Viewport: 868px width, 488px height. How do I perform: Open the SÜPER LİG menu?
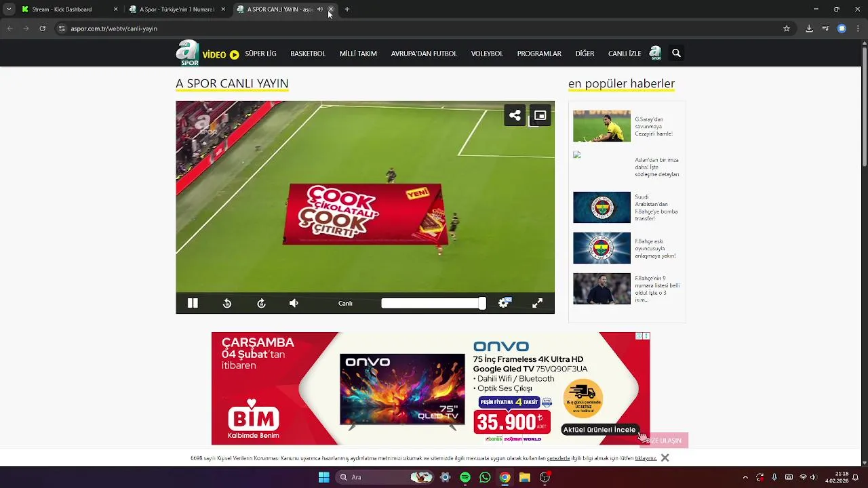click(260, 54)
